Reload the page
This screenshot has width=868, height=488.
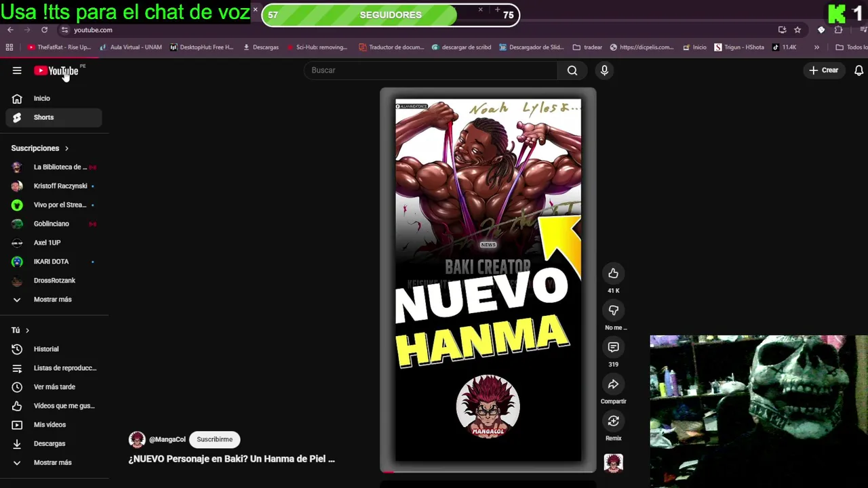[x=44, y=30]
